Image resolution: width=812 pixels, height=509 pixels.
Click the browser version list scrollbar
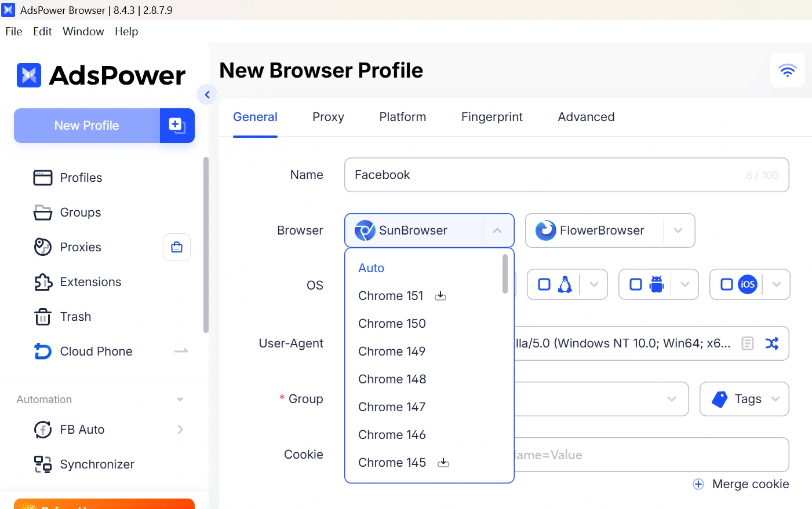[505, 274]
